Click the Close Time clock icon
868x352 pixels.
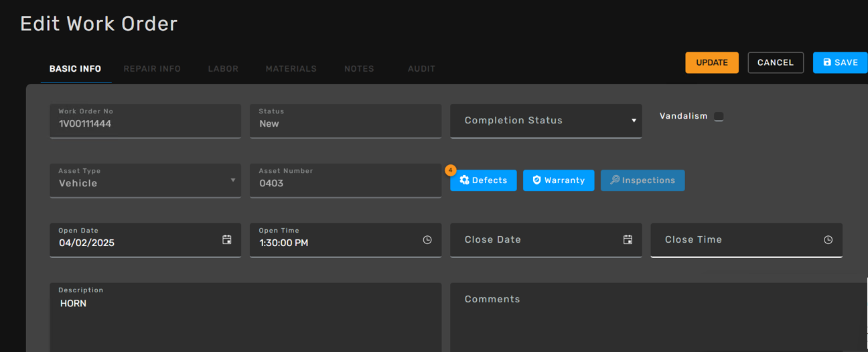[828, 240]
